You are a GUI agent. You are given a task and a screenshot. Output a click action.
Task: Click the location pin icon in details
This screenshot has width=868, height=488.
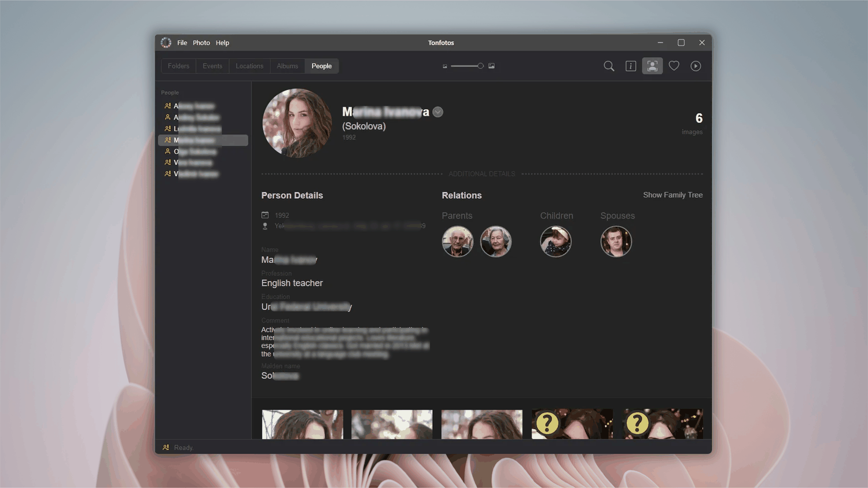click(x=265, y=226)
